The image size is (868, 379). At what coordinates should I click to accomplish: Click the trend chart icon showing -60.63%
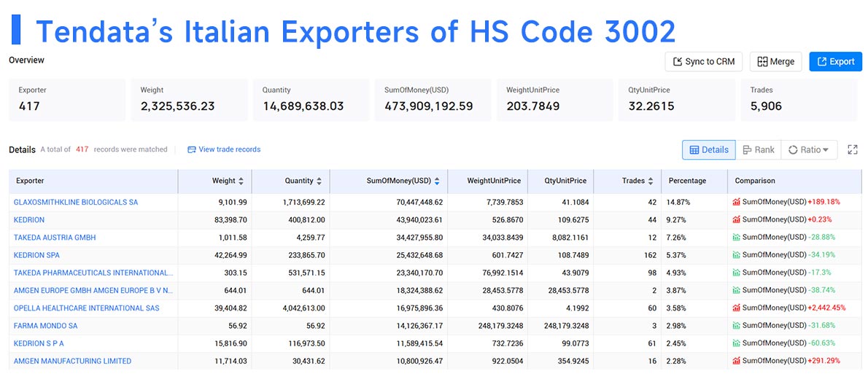[x=736, y=343]
